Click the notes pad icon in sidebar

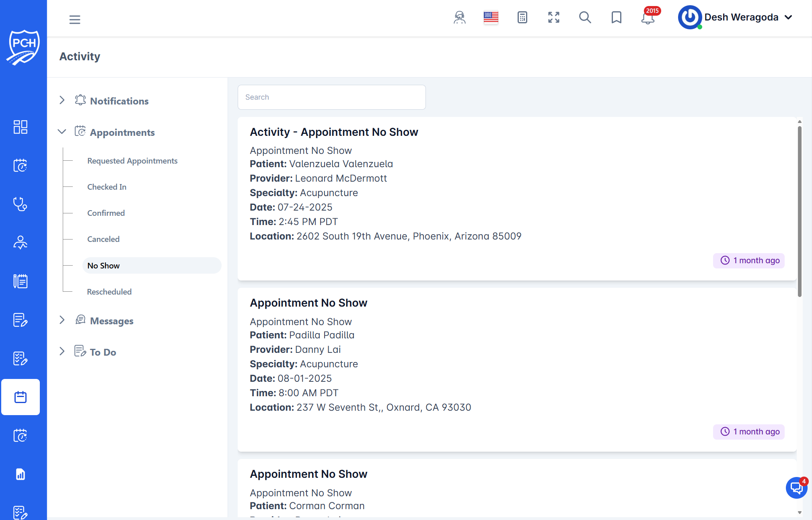tap(21, 280)
